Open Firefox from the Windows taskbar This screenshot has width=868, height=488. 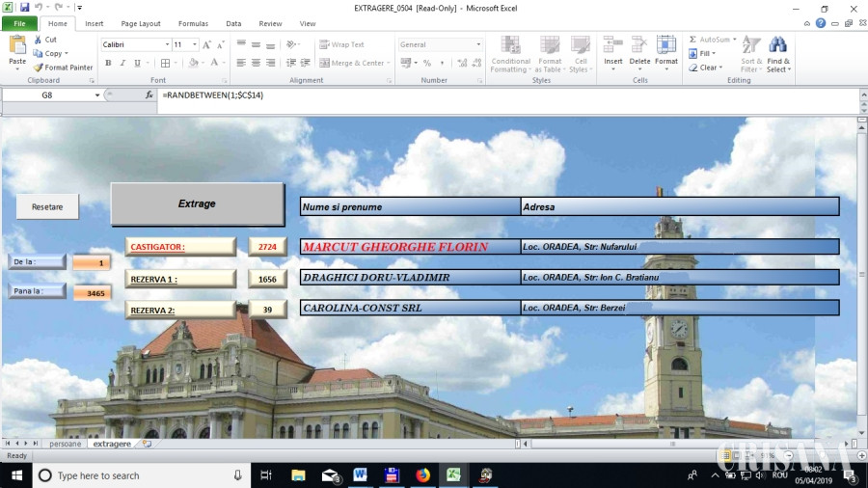(x=423, y=475)
